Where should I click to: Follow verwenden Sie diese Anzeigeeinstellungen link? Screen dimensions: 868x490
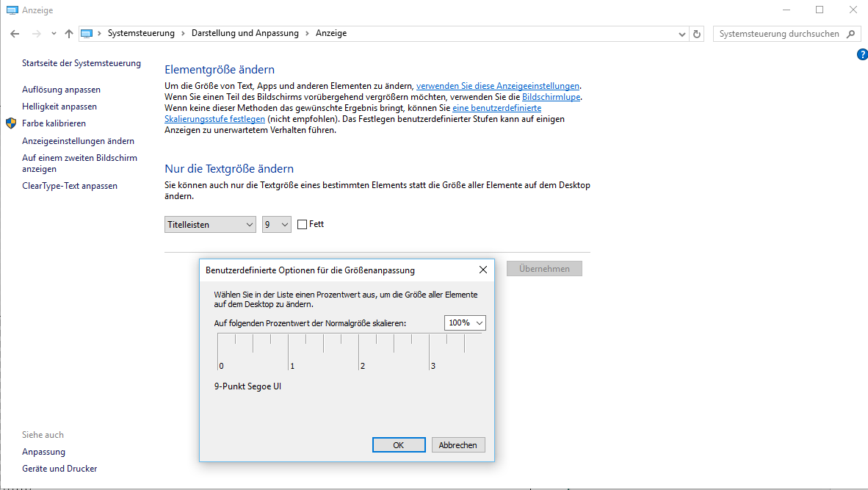[498, 86]
